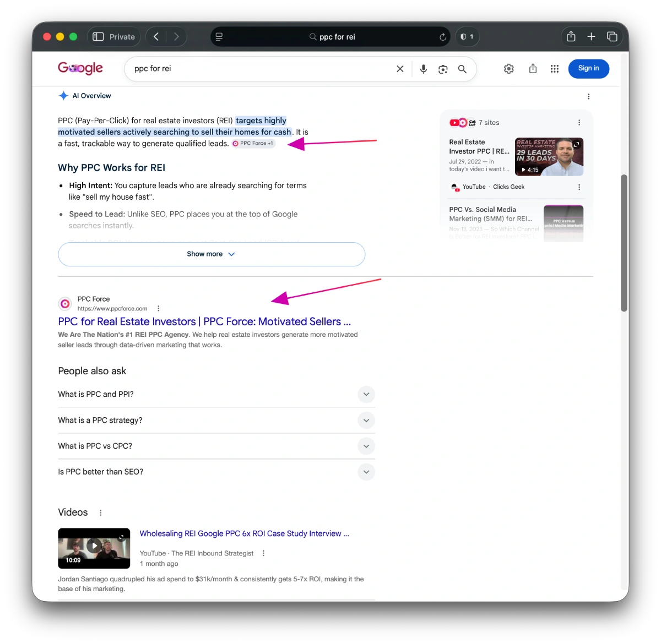The image size is (661, 644).
Task: Click the 'People also ask' heading
Action: point(92,371)
